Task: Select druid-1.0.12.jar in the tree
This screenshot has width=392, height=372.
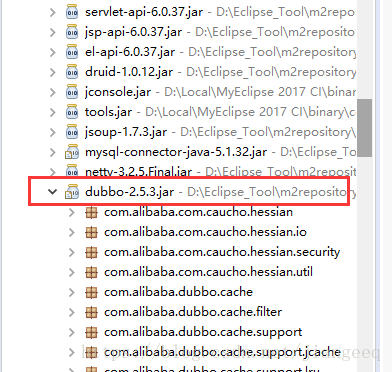Action: (x=129, y=72)
